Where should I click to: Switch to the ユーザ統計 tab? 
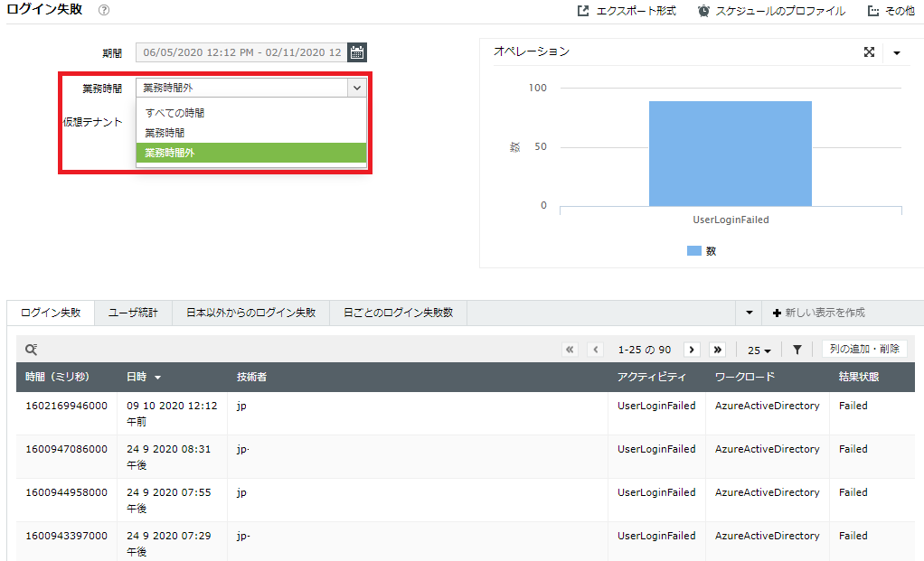133,313
